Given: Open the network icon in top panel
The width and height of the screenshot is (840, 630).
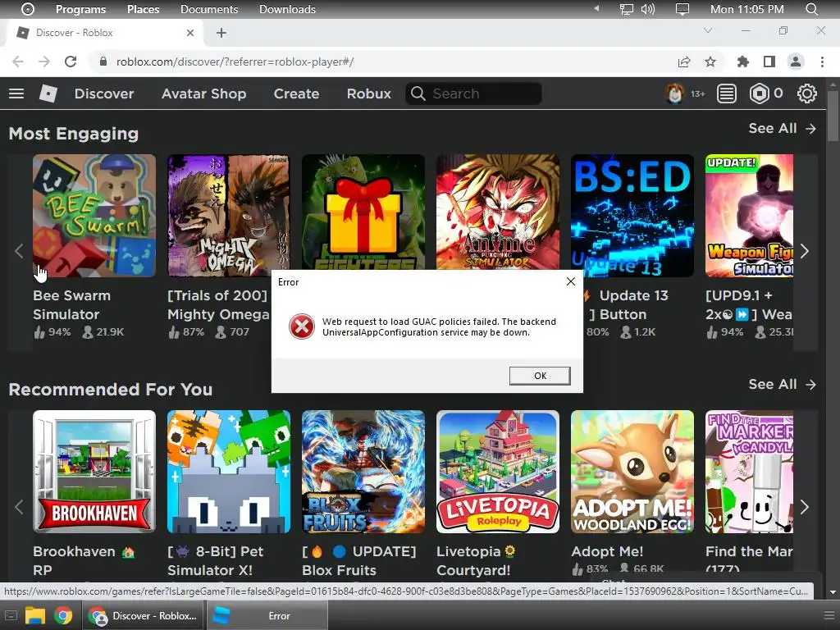Looking at the screenshot, I should 626,9.
